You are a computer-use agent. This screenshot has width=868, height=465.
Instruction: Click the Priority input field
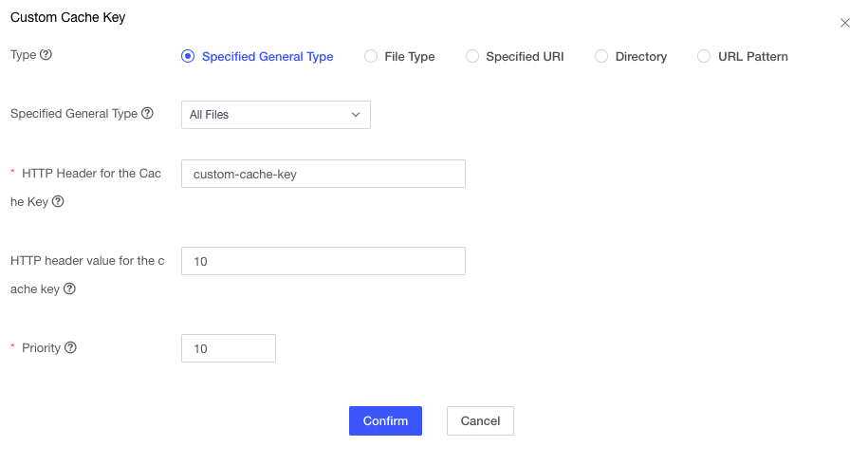point(228,348)
